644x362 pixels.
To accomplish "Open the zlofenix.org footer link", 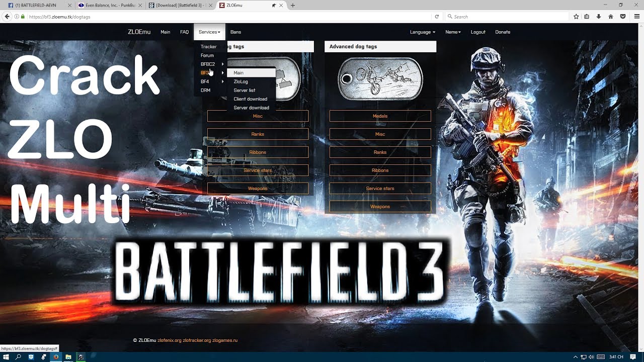I will tap(169, 340).
